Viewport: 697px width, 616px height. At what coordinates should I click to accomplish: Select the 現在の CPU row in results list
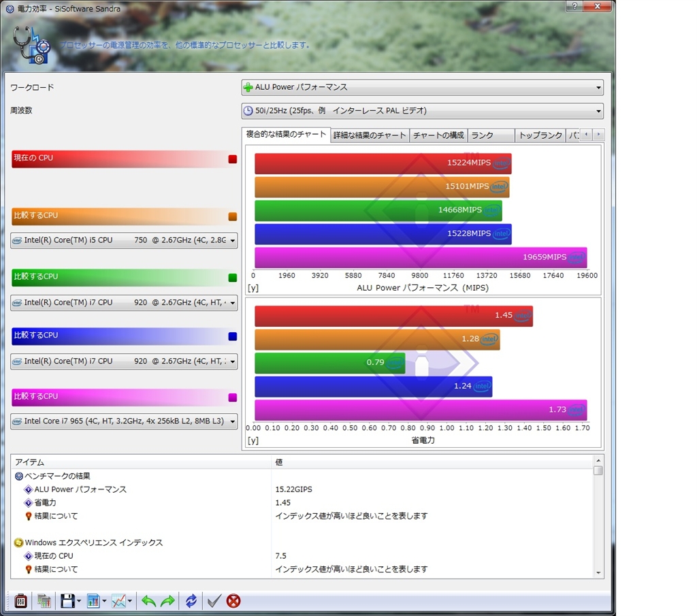302,556
